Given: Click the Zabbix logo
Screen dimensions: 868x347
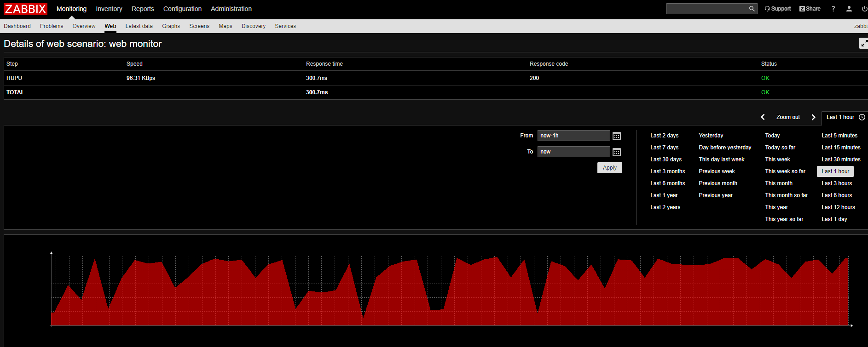Looking at the screenshot, I should point(25,9).
